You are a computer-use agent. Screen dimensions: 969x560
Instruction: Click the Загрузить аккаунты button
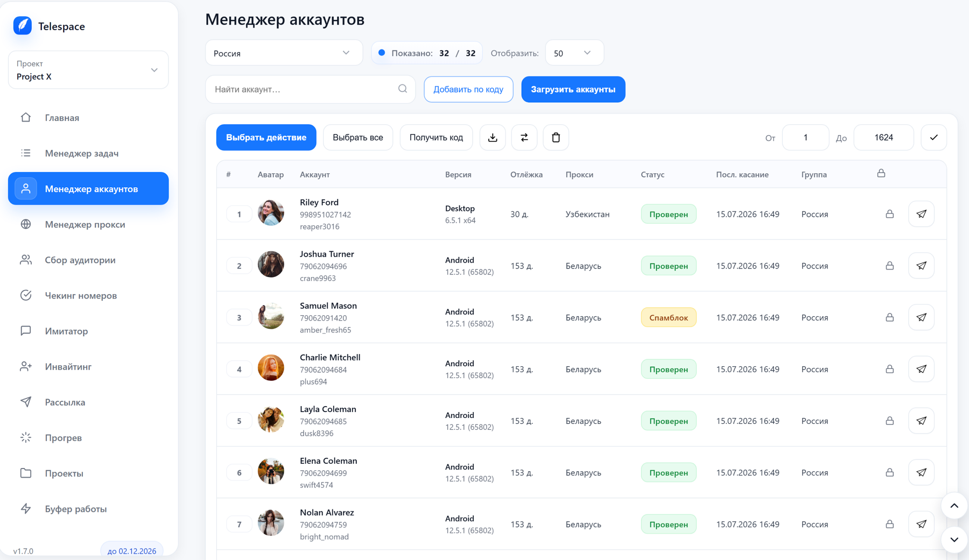click(x=573, y=89)
